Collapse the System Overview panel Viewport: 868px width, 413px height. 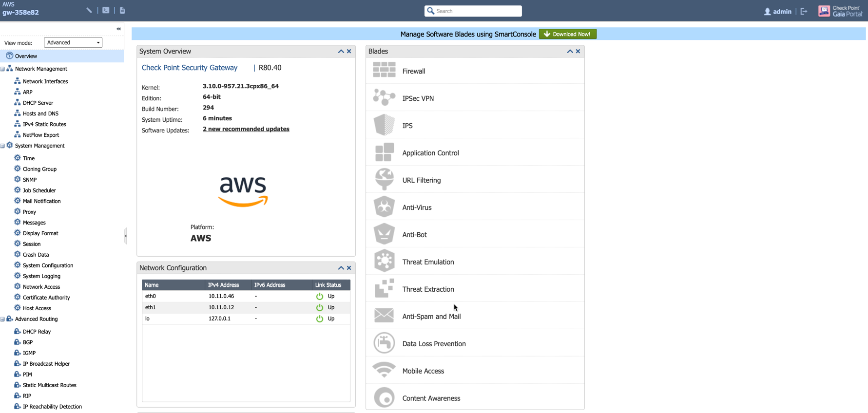coord(341,51)
